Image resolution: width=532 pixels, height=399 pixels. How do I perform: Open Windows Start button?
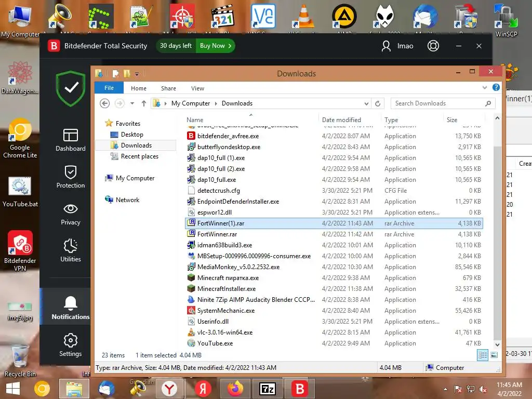coord(12,389)
